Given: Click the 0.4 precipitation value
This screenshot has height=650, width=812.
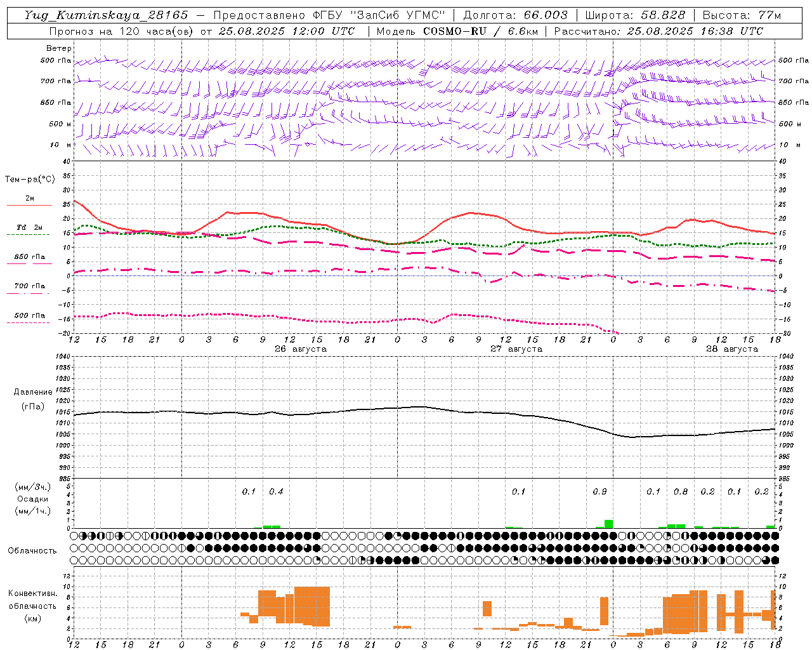Looking at the screenshot, I should 276,492.
